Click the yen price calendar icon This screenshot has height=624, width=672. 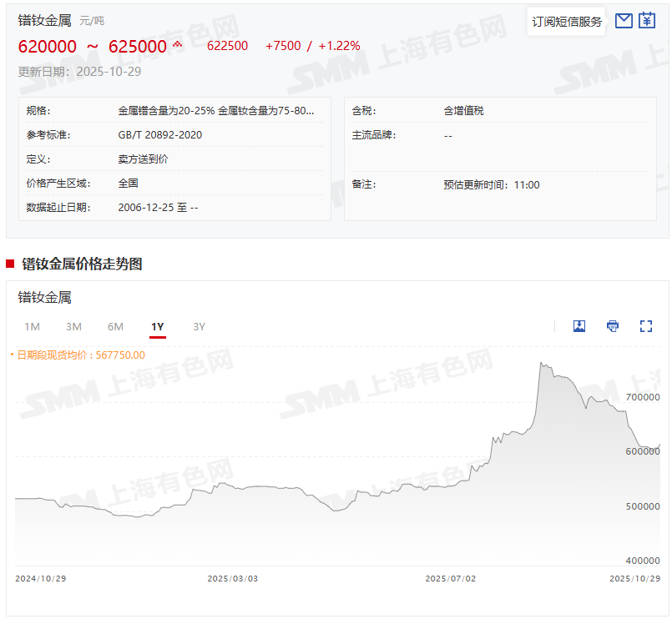(x=647, y=21)
